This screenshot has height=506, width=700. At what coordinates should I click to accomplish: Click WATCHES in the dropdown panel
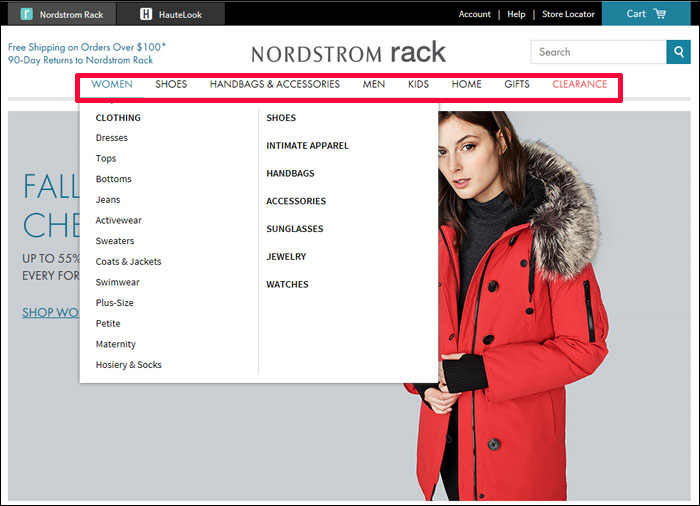pyautogui.click(x=287, y=284)
